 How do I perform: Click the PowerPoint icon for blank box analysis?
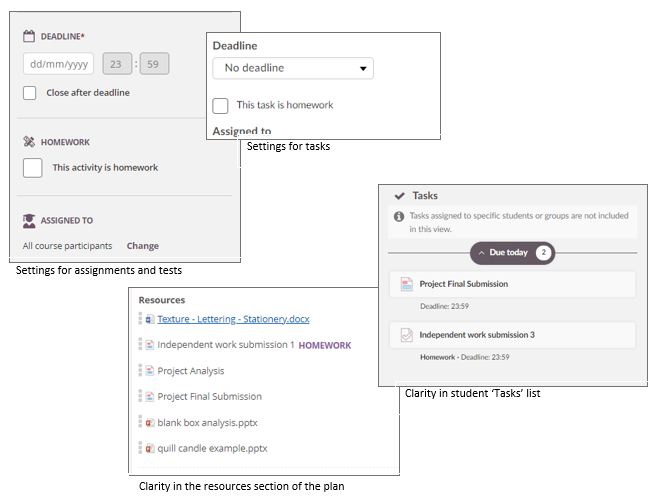point(149,423)
